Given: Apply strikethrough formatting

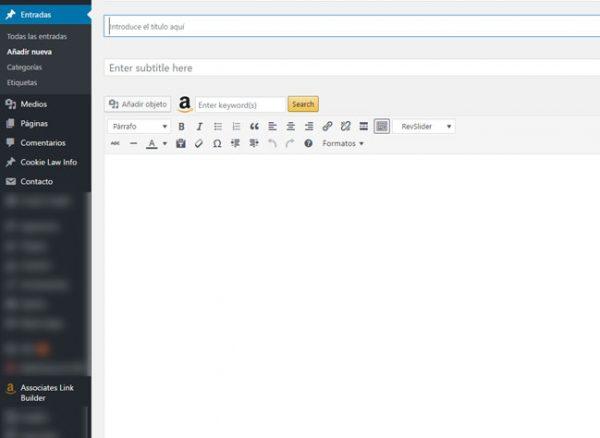Looking at the screenshot, I should tap(115, 144).
